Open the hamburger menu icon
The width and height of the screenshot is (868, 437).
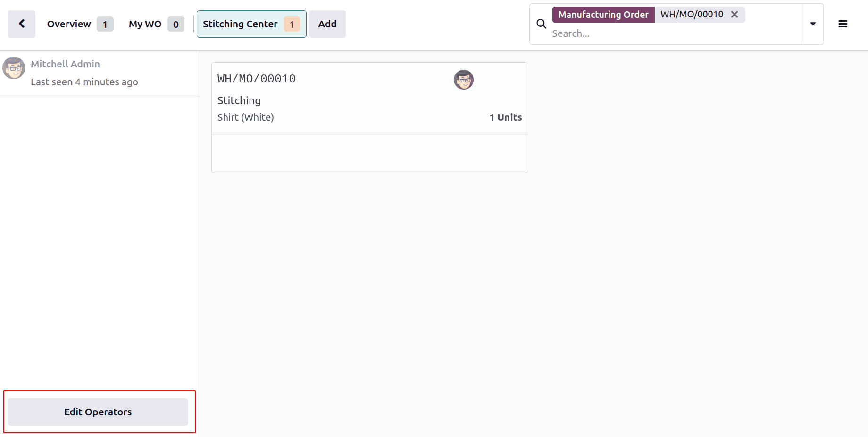point(843,24)
